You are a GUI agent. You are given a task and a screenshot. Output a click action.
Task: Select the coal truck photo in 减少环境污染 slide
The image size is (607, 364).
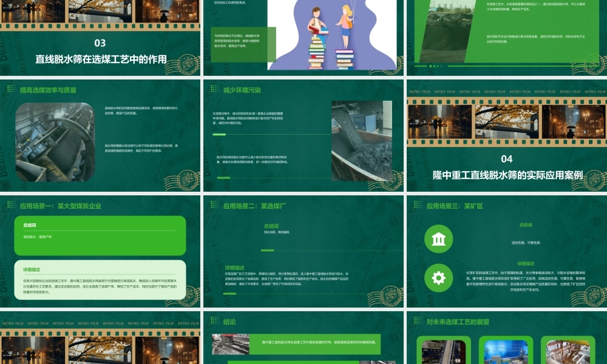[362, 141]
